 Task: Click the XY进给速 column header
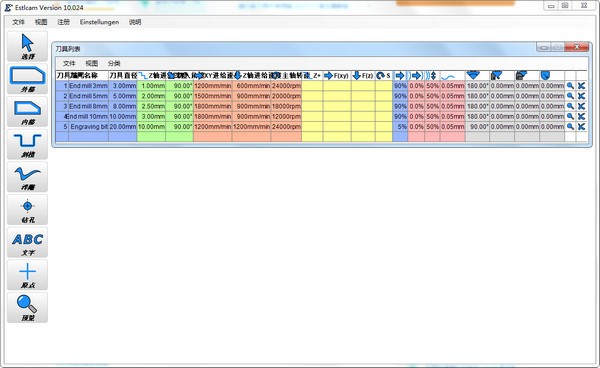point(213,76)
